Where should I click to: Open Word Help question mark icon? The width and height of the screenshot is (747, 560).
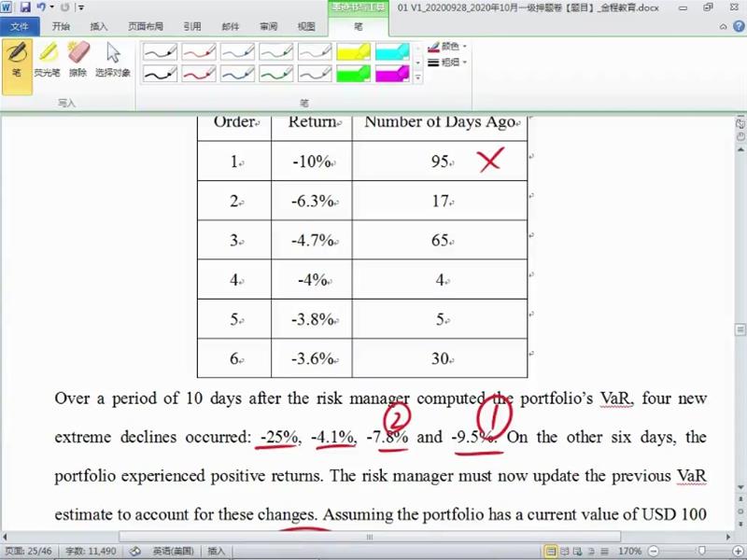point(739,27)
